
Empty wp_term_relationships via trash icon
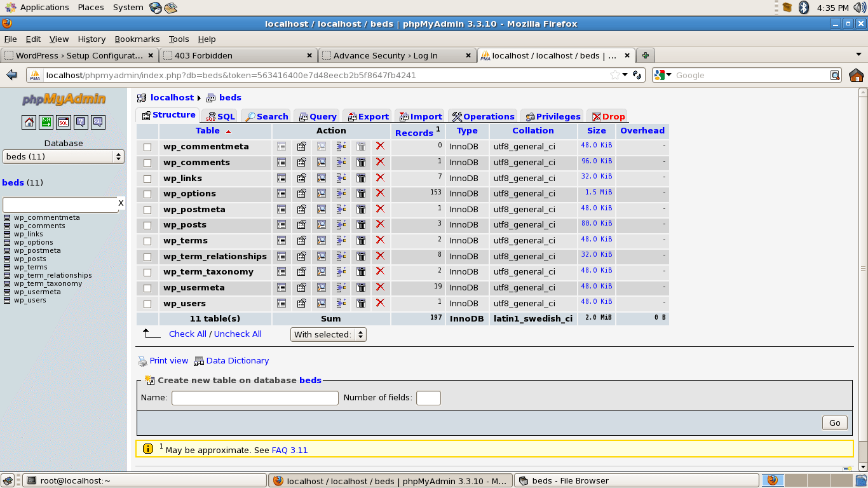pos(361,256)
